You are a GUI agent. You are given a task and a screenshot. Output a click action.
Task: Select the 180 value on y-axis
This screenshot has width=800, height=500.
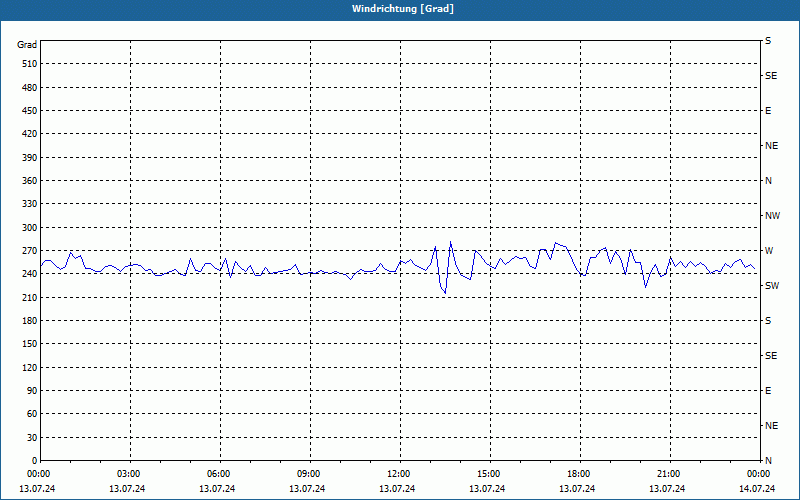[30, 321]
